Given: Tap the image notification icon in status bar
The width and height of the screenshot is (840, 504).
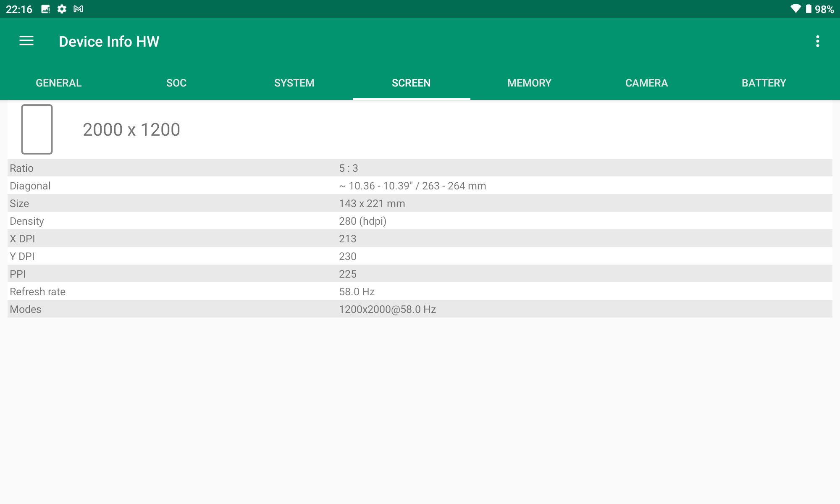Looking at the screenshot, I should point(45,9).
